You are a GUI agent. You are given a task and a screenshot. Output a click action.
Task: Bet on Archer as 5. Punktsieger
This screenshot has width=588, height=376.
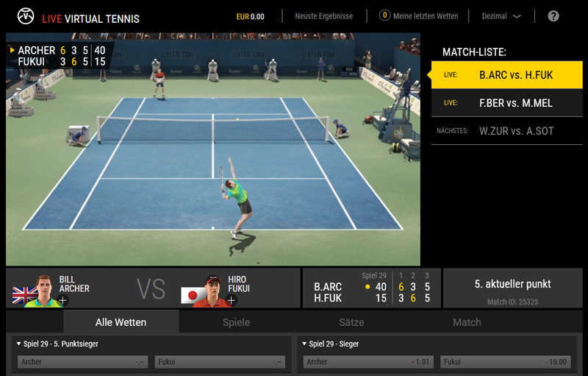82,362
